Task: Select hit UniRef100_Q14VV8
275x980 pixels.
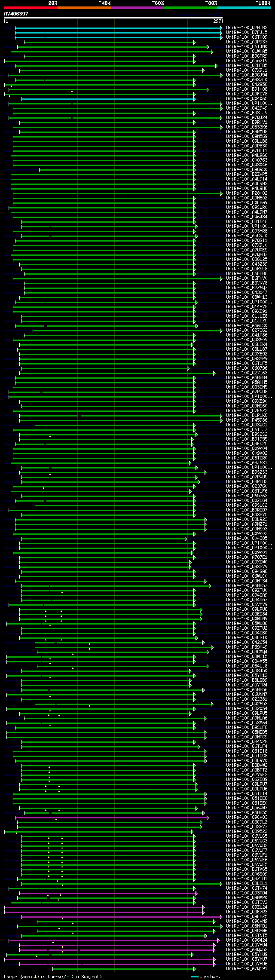Action: tap(247, 307)
